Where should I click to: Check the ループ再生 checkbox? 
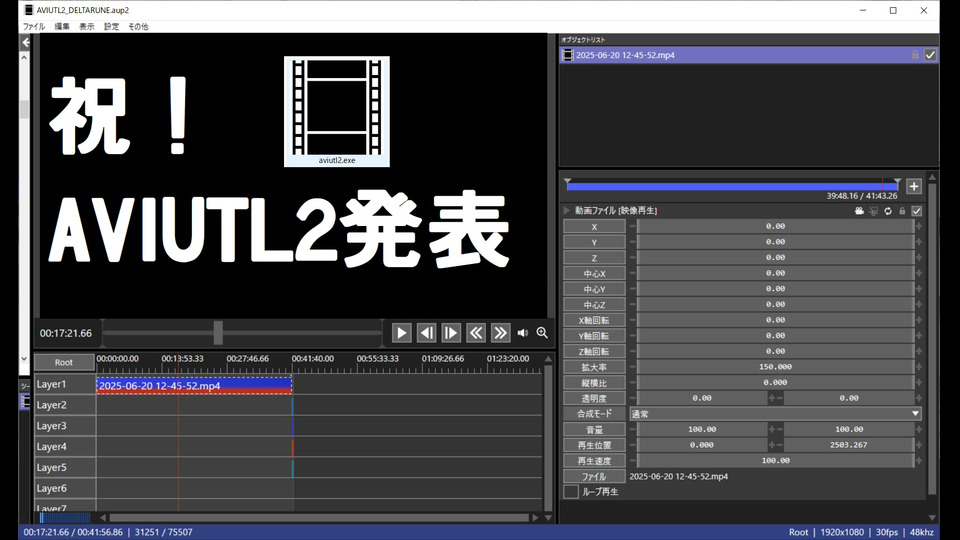(571, 492)
